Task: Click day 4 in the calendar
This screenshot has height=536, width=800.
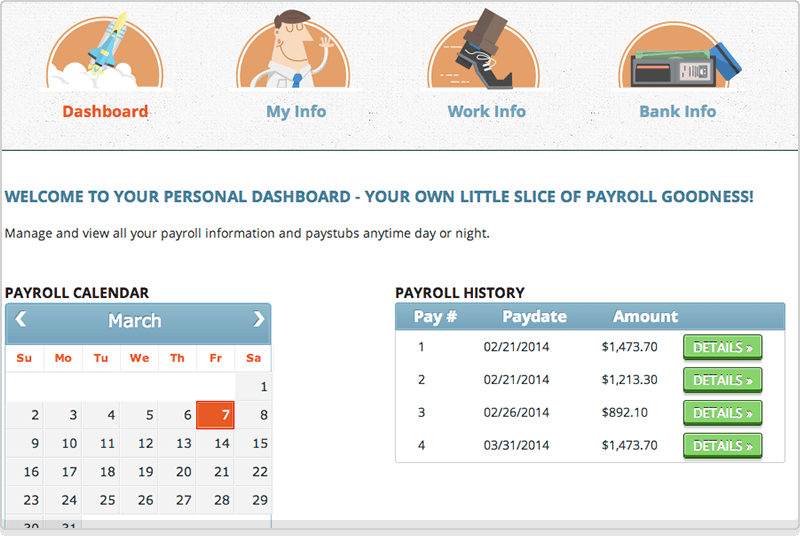Action: tap(101, 415)
